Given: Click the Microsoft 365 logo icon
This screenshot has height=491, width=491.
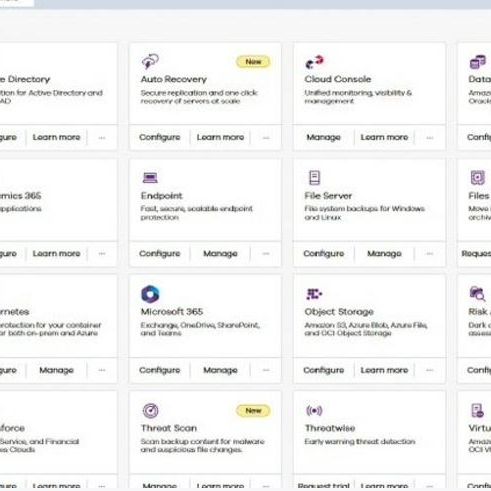Looking at the screenshot, I should click(x=150, y=294).
